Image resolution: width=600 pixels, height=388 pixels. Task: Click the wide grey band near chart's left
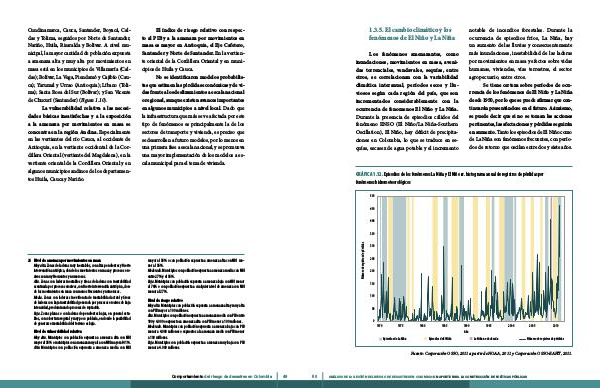[x=399, y=259]
